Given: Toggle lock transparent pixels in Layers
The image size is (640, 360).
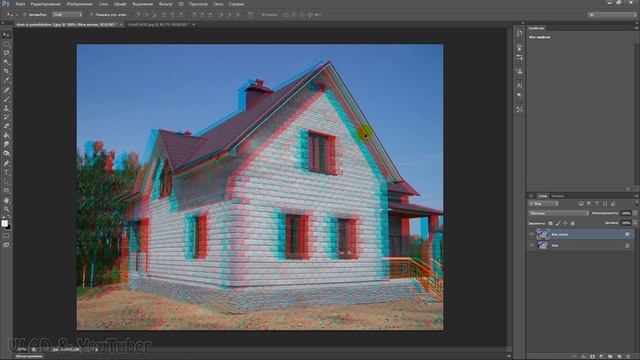Looking at the screenshot, I should 550,223.
